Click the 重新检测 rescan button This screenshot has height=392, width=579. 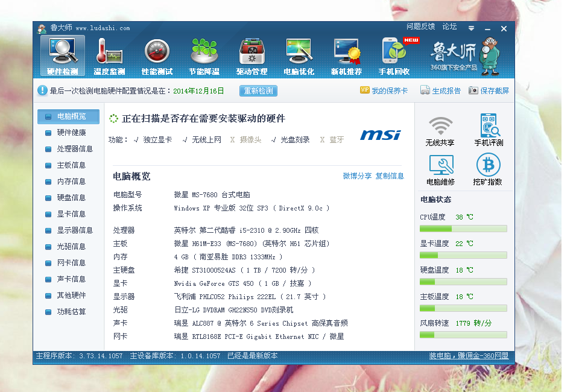coord(258,91)
